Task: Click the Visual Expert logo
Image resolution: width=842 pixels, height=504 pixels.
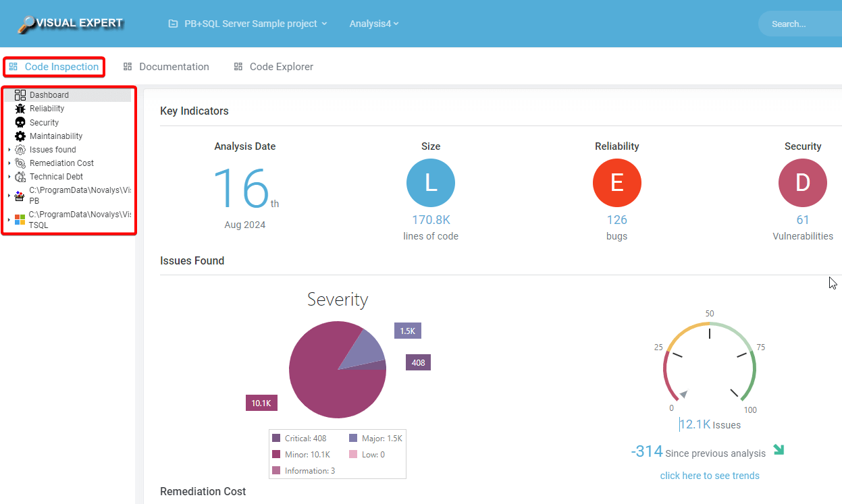Action: (70, 24)
